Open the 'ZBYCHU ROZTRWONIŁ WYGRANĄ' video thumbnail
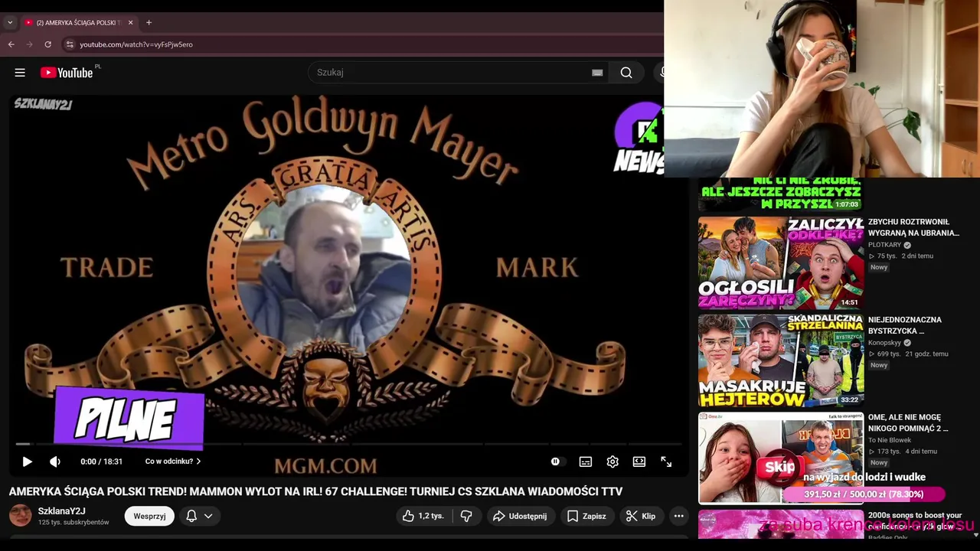This screenshot has height=551, width=980. pyautogui.click(x=781, y=262)
